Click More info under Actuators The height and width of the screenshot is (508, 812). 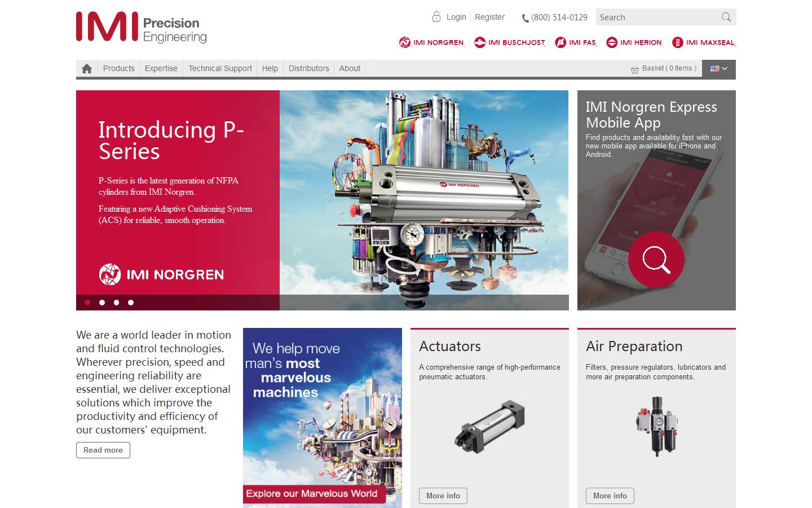pyautogui.click(x=443, y=496)
